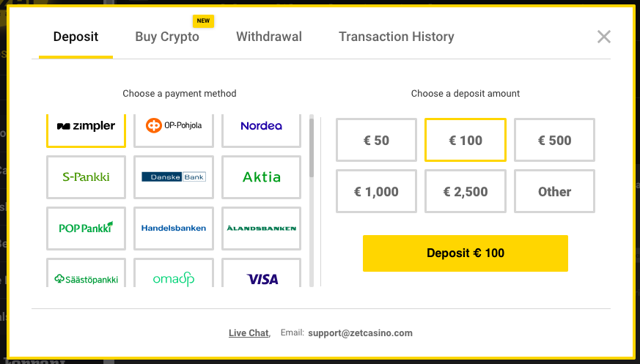Select S-Pankki payment option
This screenshot has width=640, height=364.
click(86, 177)
